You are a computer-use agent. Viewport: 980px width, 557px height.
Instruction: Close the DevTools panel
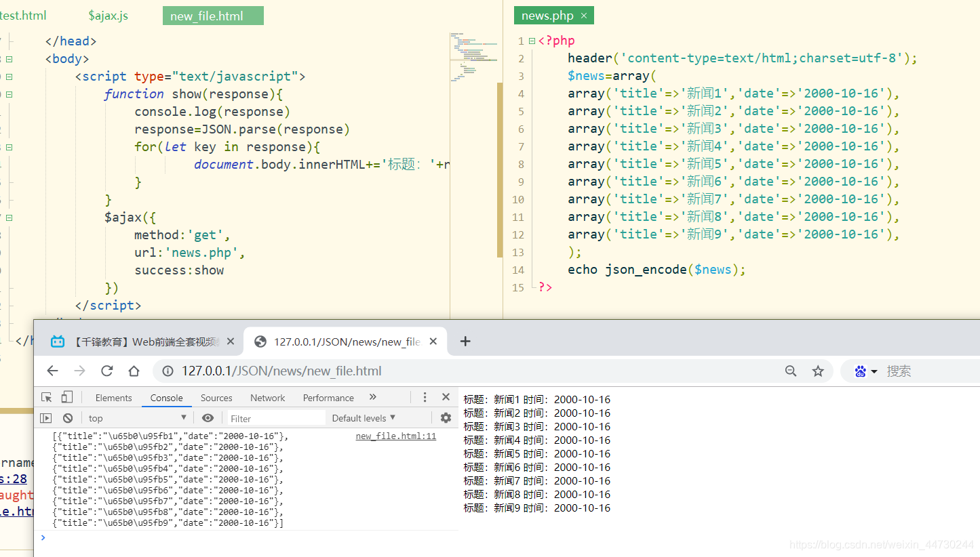pyautogui.click(x=446, y=397)
